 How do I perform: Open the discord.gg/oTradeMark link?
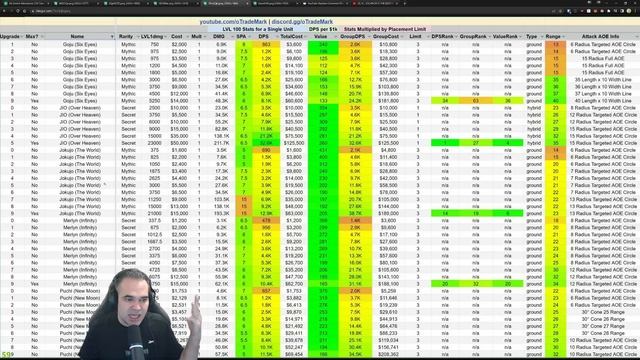302,22
